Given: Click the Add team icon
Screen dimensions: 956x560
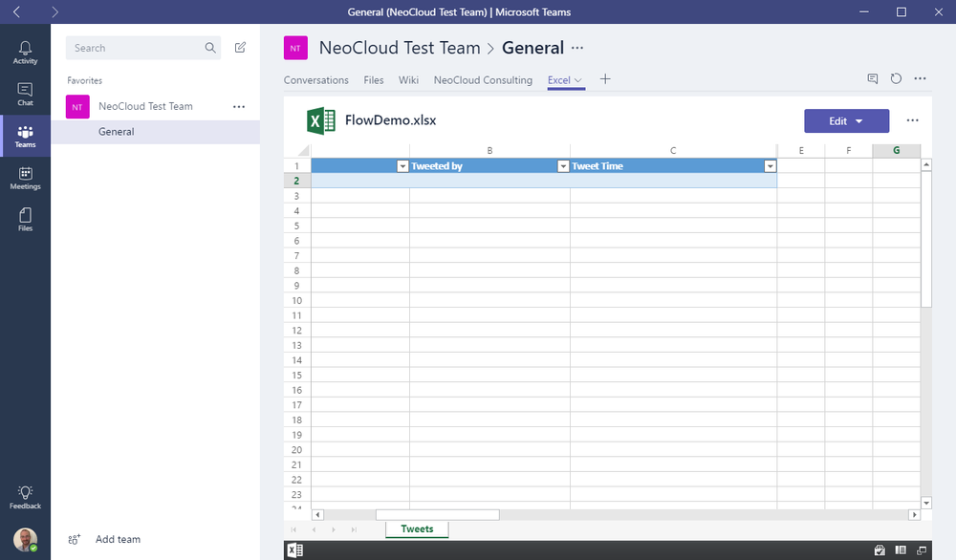Looking at the screenshot, I should coord(74,539).
